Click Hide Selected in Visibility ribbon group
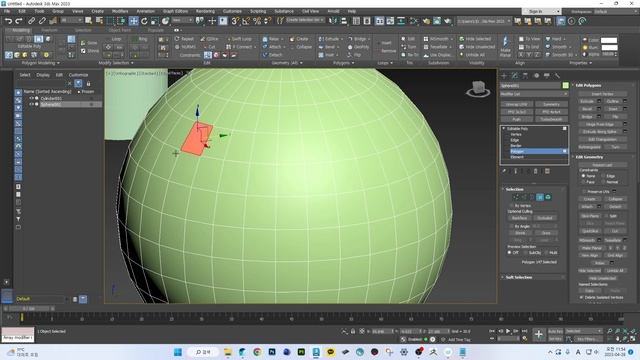 click(x=475, y=39)
